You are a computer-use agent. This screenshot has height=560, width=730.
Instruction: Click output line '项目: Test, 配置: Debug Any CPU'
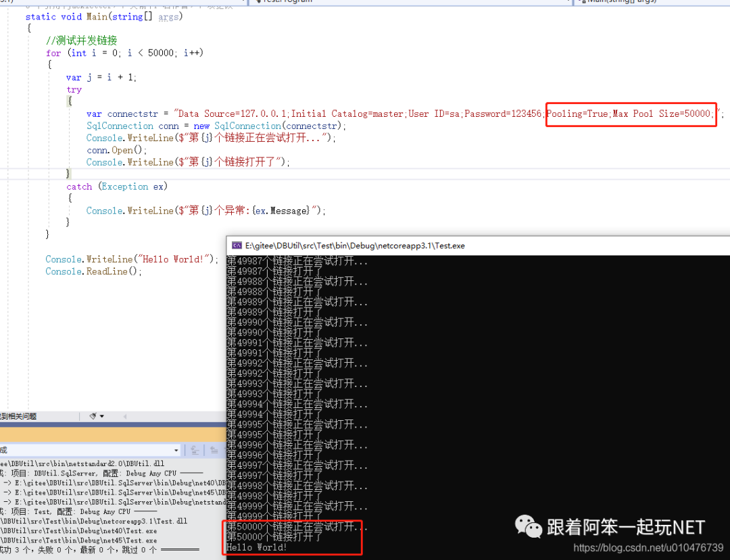tap(78, 511)
